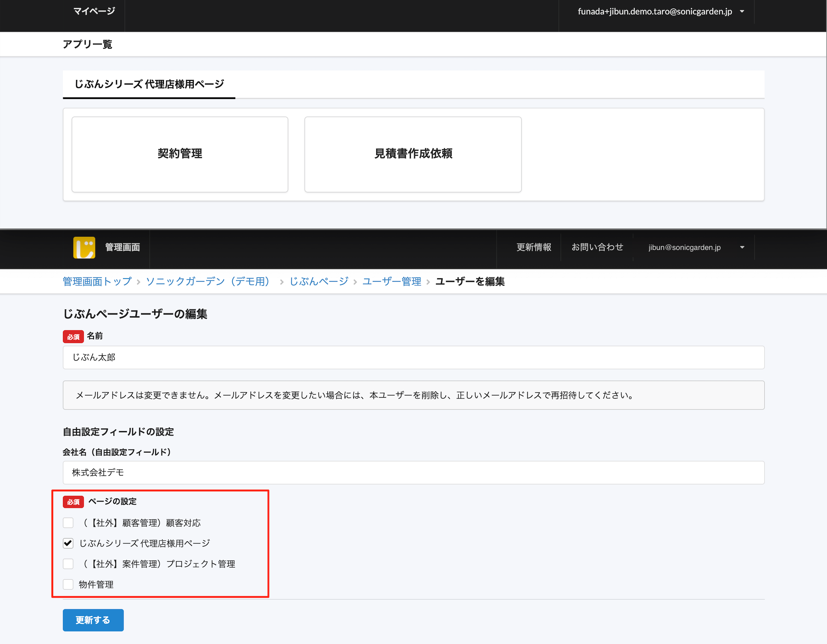The image size is (827, 644).
Task: Open the jibun@sonicgarden.jp account dropdown arrow
Action: 742,247
